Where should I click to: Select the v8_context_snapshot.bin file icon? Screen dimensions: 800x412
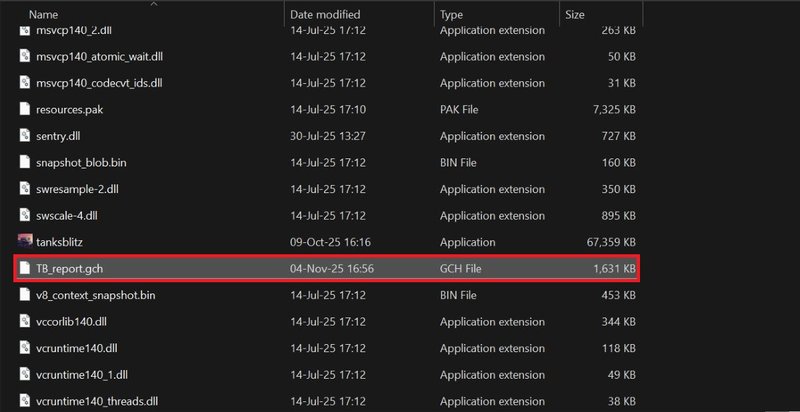(x=25, y=295)
